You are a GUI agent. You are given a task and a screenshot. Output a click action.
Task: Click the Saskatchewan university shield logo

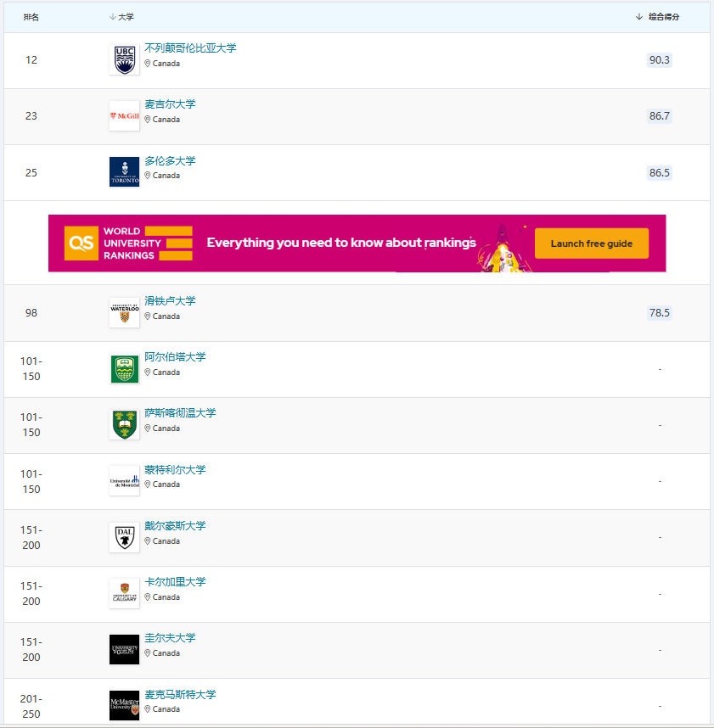pyautogui.click(x=125, y=425)
